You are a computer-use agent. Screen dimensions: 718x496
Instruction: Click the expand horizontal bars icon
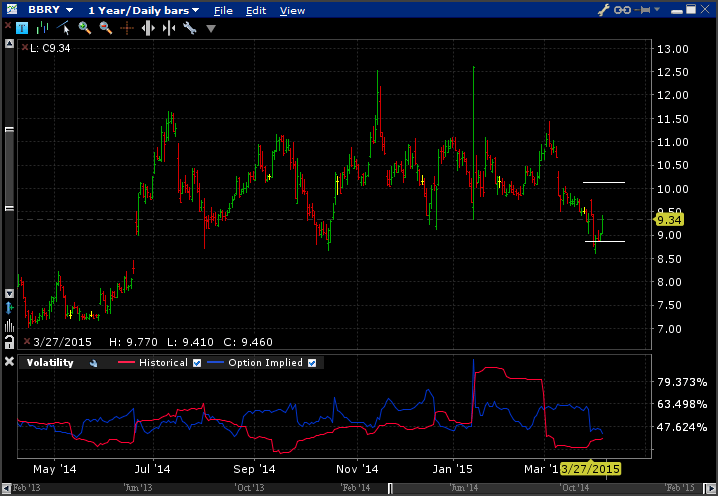point(148,28)
